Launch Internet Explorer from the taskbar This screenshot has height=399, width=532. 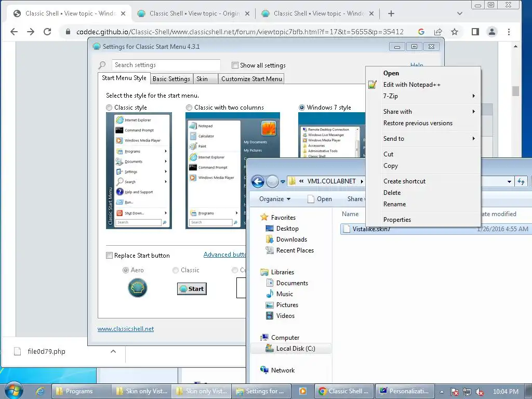click(x=39, y=391)
